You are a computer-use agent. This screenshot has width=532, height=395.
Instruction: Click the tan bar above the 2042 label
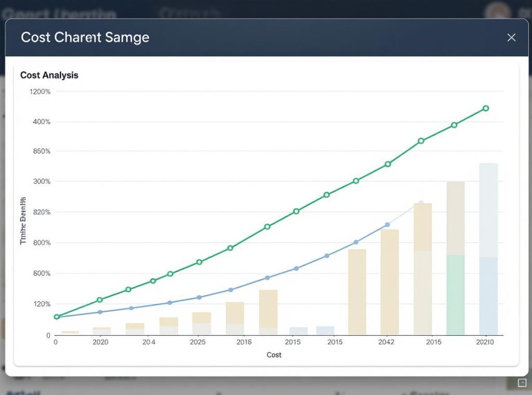point(390,282)
